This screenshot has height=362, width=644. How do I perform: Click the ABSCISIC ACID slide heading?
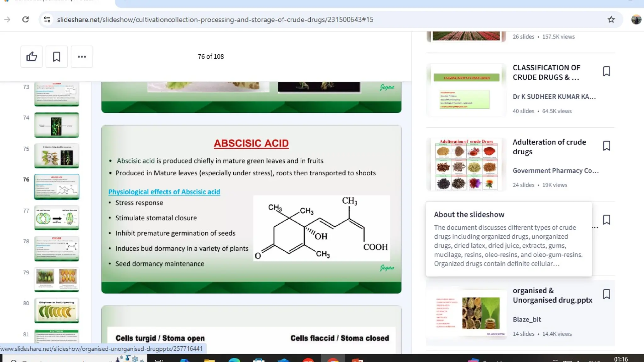251,143
